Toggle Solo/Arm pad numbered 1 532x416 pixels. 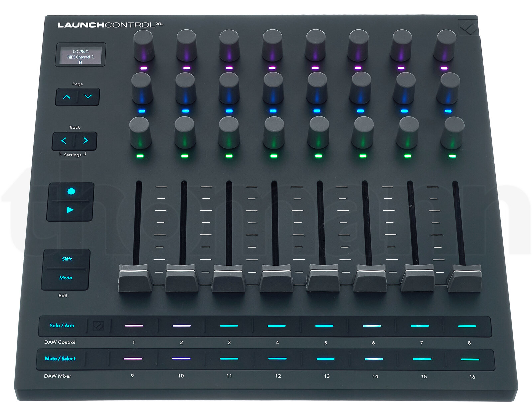134,326
